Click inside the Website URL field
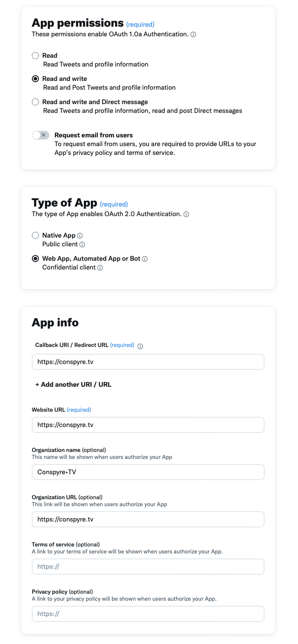298x644 pixels. 148,425
